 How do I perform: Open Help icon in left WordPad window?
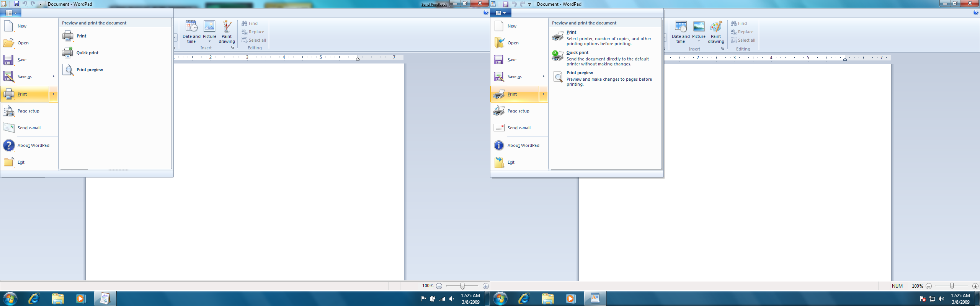point(486,13)
